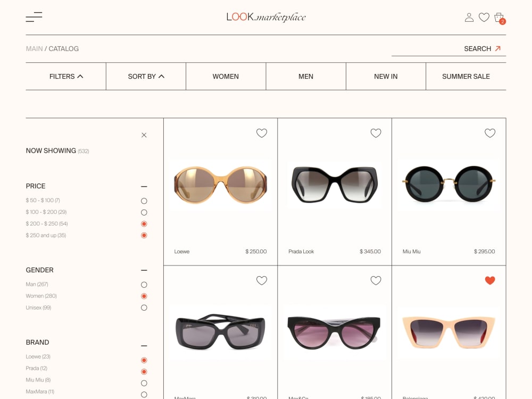Favorite the Prada Look sunglasses
Screen dimensions: 532x399
[376, 133]
